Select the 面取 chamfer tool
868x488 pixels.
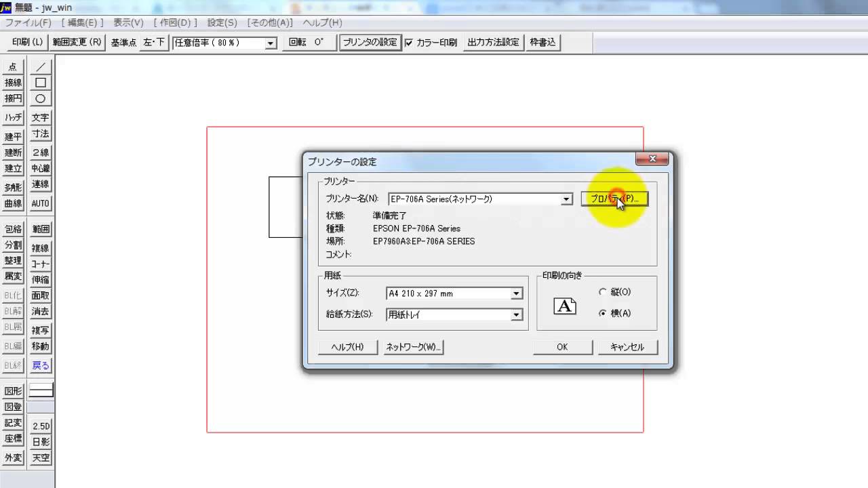(x=41, y=296)
